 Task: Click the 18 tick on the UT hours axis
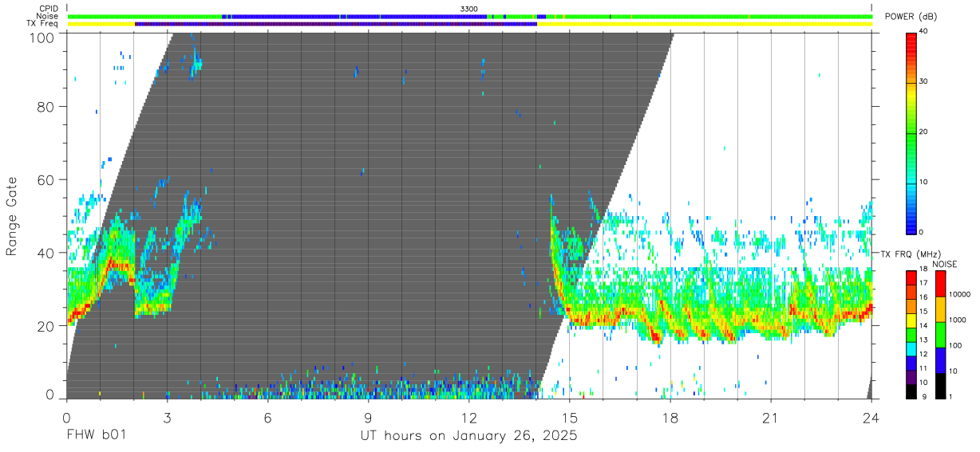tap(670, 418)
